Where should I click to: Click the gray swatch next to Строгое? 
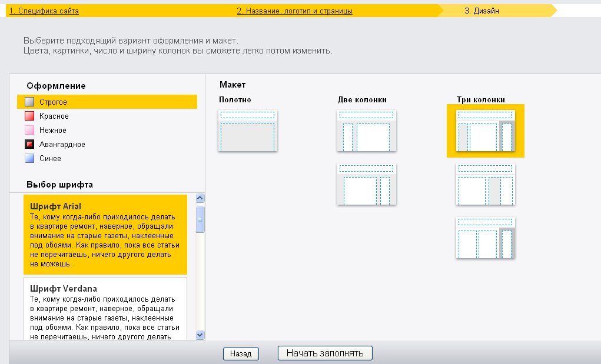[x=29, y=102]
